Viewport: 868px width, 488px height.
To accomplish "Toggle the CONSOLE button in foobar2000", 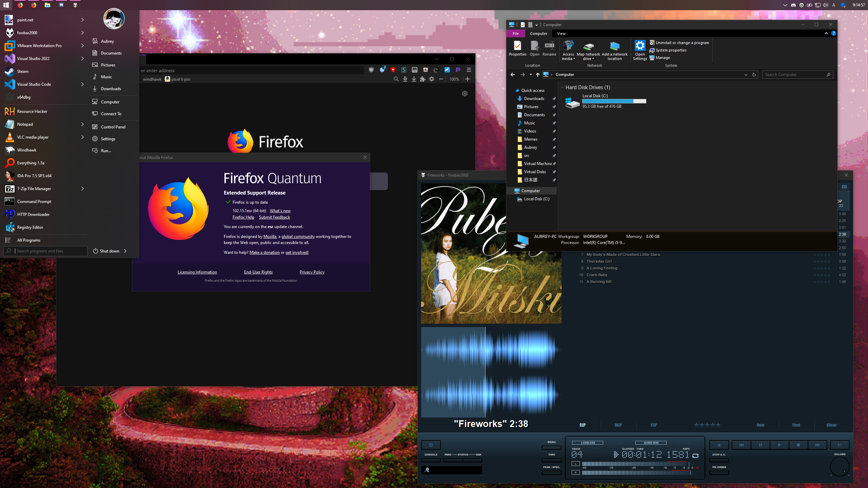I will point(431,460).
